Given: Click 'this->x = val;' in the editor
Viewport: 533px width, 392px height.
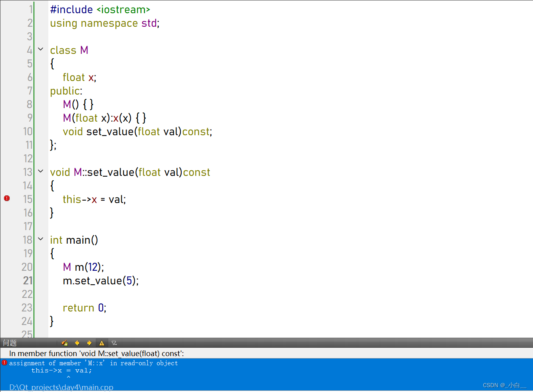Looking at the screenshot, I should coord(94,199).
